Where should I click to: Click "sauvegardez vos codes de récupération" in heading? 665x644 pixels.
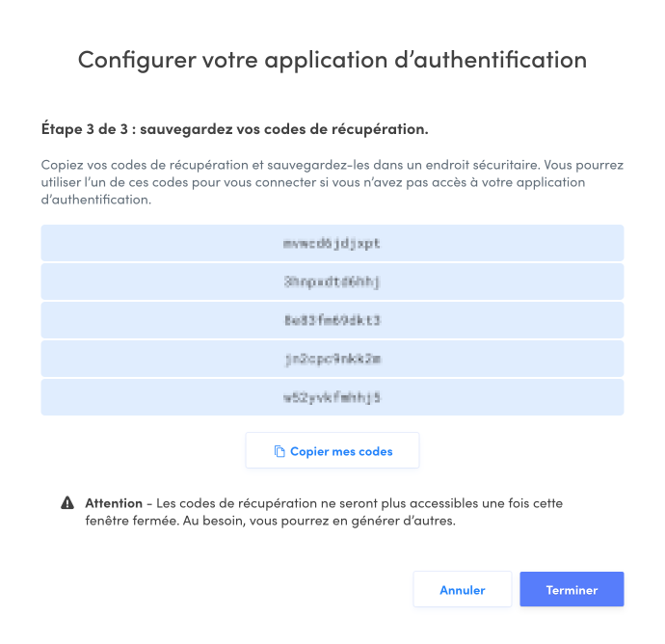(x=289, y=128)
